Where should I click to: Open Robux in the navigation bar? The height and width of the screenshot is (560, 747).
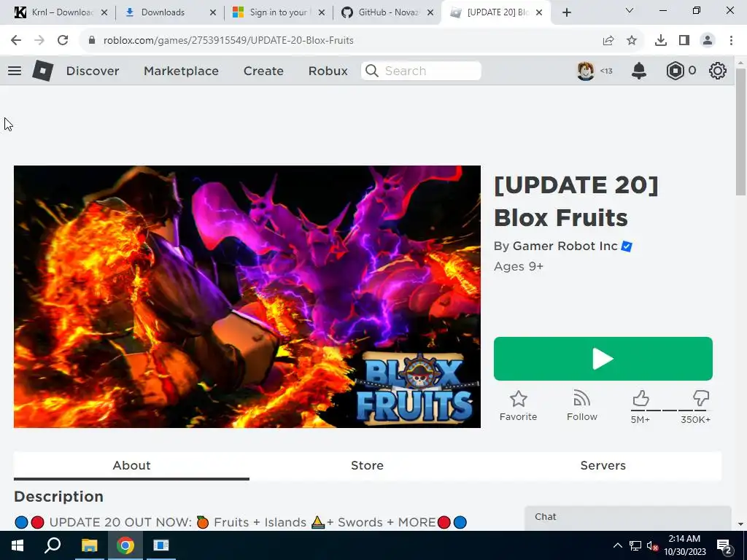click(x=328, y=71)
